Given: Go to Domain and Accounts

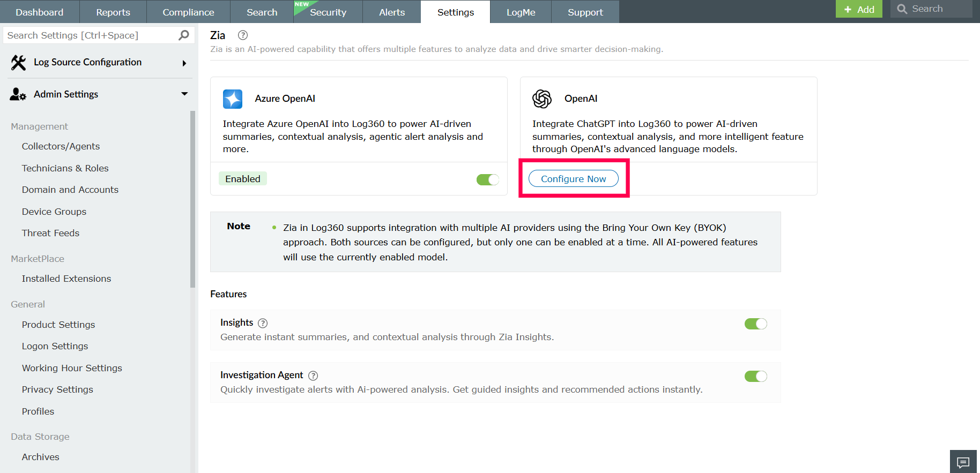Looking at the screenshot, I should (x=70, y=190).
